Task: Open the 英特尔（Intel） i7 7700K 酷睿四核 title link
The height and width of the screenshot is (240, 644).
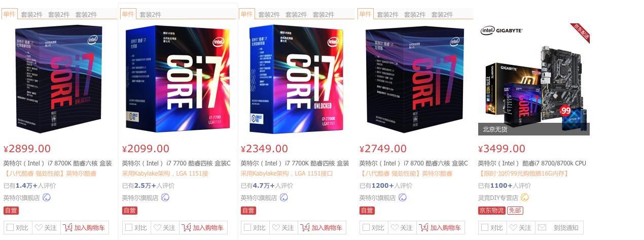Action: [x=295, y=163]
